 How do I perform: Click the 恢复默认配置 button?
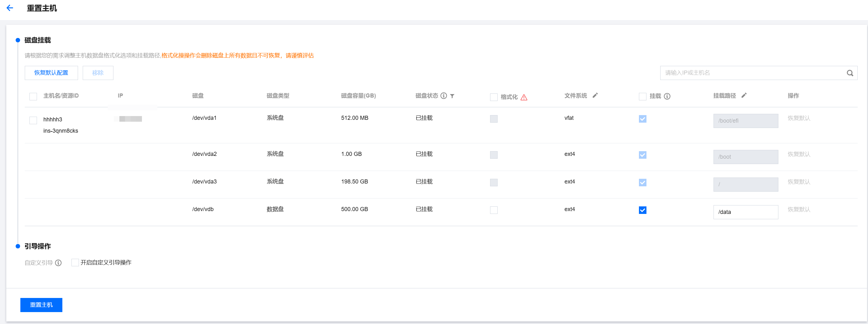click(x=51, y=73)
